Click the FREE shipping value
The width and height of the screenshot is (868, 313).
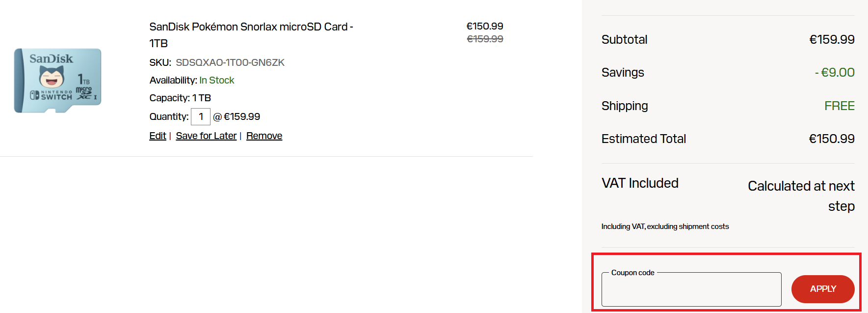(839, 106)
